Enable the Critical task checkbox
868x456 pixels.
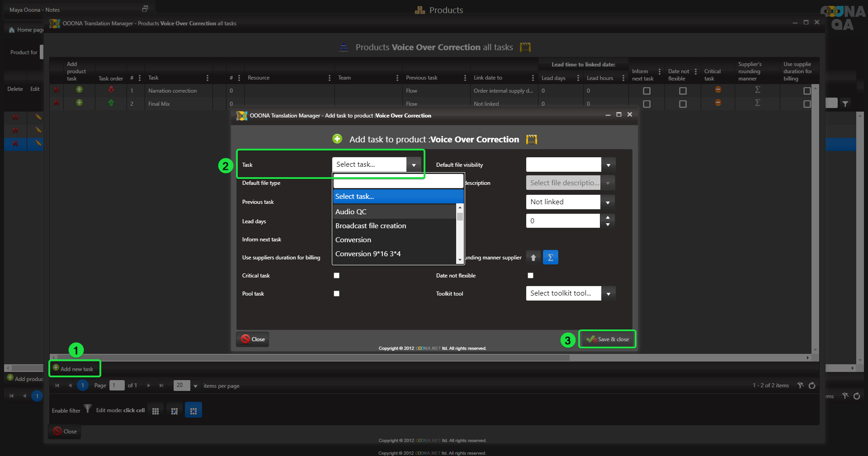[336, 276]
